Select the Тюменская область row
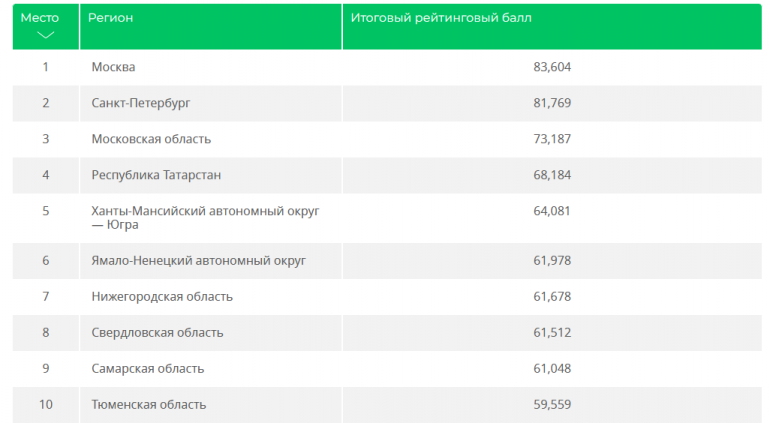770x423 pixels. pos(149,404)
